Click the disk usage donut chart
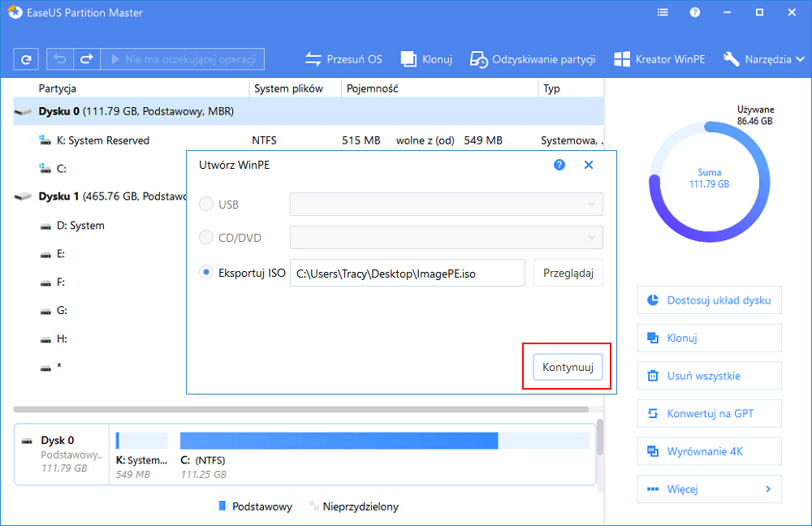Viewport: 812px width, 526px height. click(x=710, y=182)
